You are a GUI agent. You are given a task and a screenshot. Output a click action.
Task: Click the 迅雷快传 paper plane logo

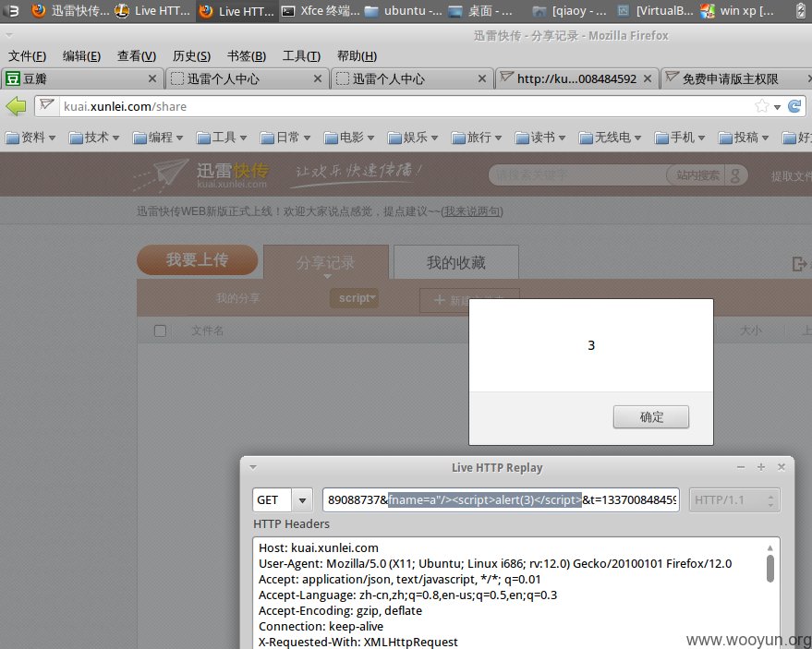click(201, 174)
